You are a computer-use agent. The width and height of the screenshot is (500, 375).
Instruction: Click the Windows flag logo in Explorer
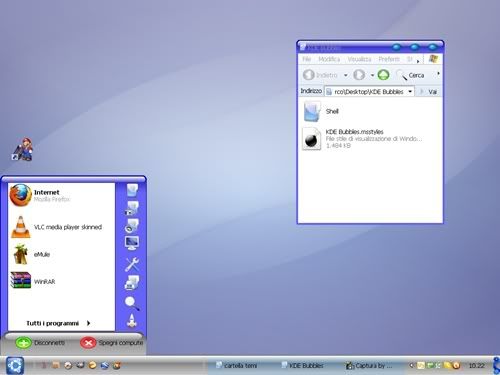(x=433, y=59)
